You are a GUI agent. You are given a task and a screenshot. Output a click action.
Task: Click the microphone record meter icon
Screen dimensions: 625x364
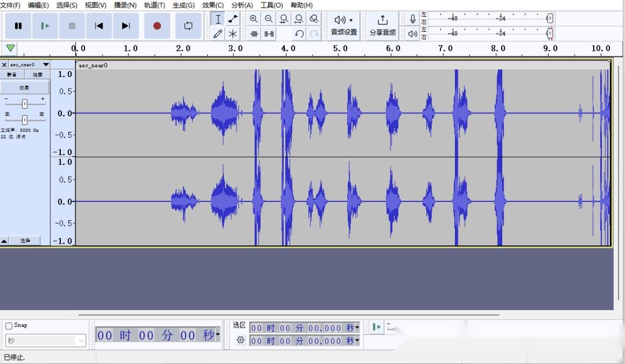413,19
